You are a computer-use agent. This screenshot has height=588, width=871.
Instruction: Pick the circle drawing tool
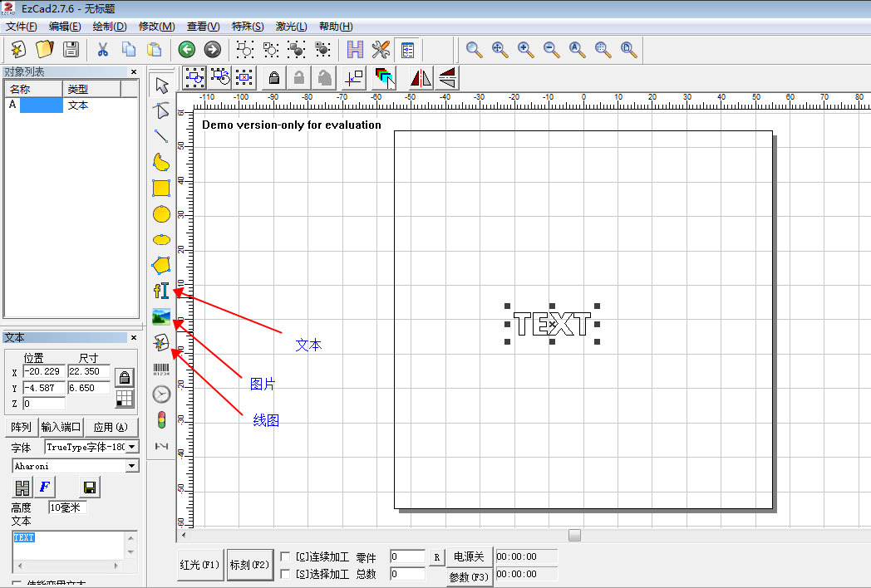pos(161,213)
